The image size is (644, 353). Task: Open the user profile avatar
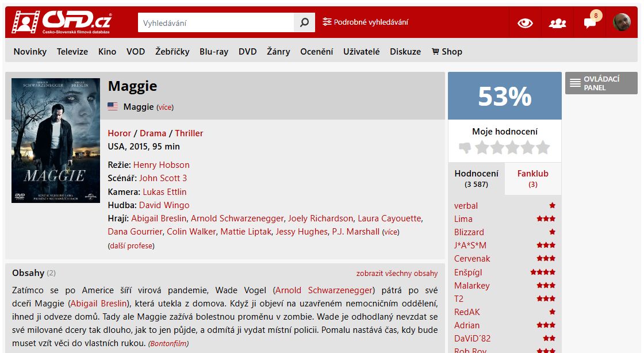(622, 22)
